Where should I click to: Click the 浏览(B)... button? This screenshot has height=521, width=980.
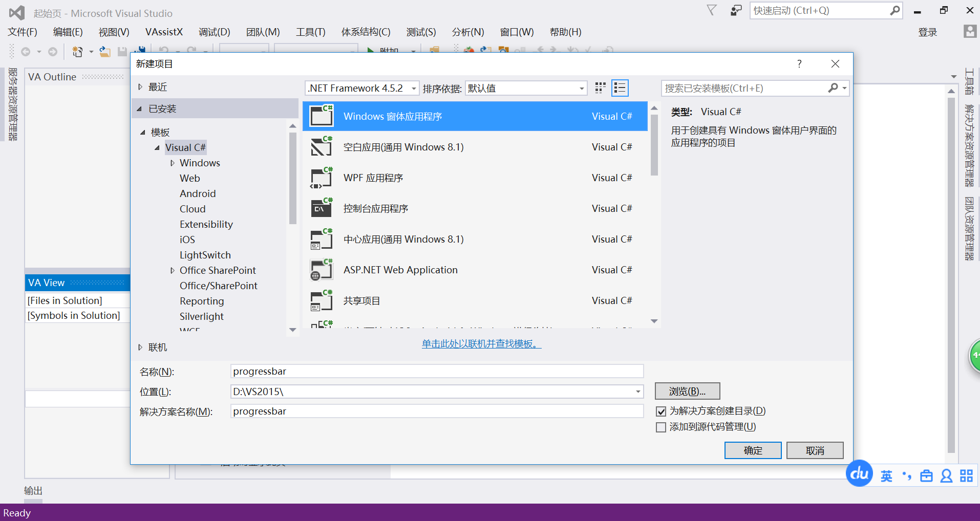coord(688,392)
